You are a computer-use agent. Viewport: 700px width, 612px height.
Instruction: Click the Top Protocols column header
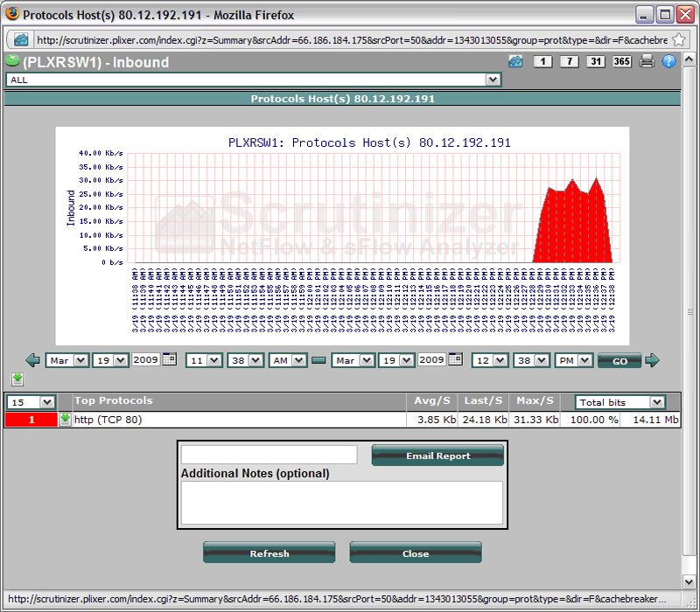point(114,400)
